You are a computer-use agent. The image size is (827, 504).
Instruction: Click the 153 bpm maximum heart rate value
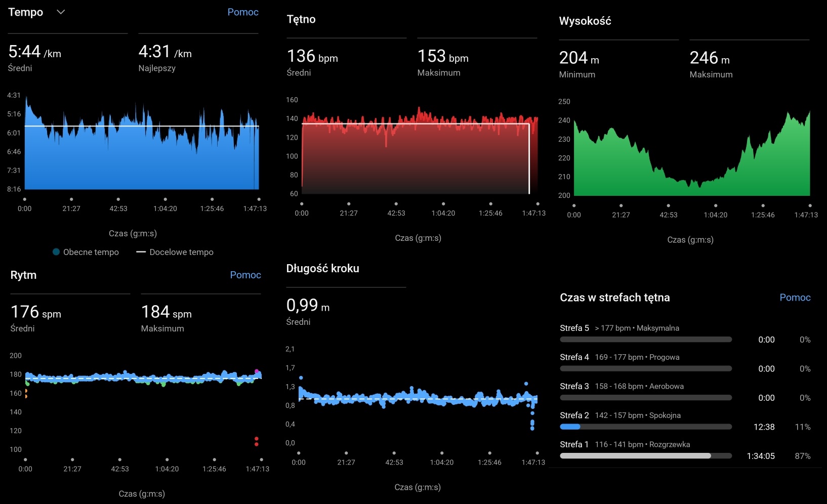pos(442,56)
